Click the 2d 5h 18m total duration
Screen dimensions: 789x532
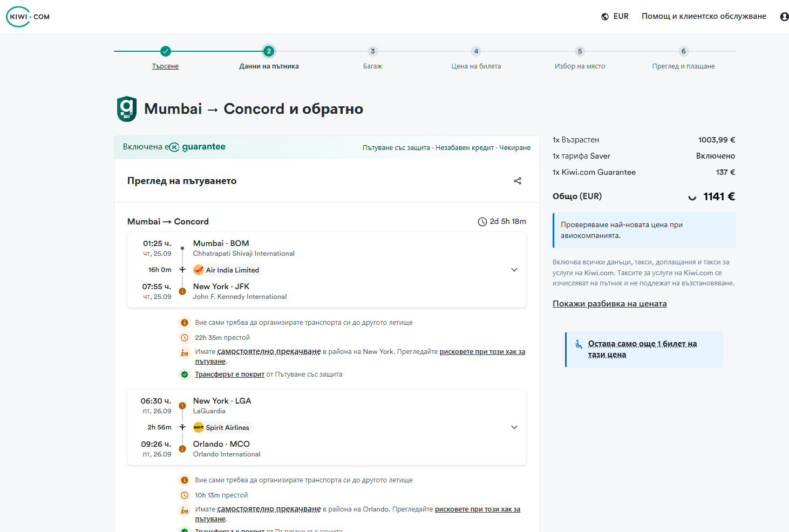(508, 222)
